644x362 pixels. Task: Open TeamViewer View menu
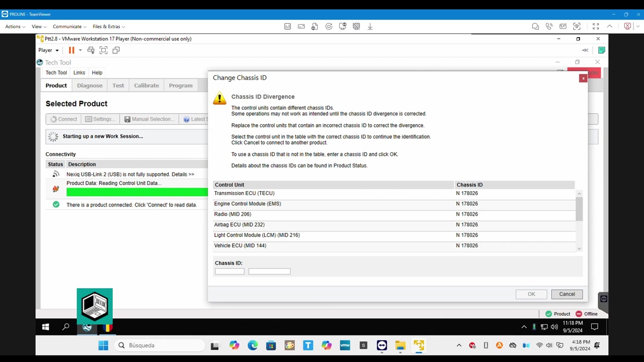tap(39, 27)
